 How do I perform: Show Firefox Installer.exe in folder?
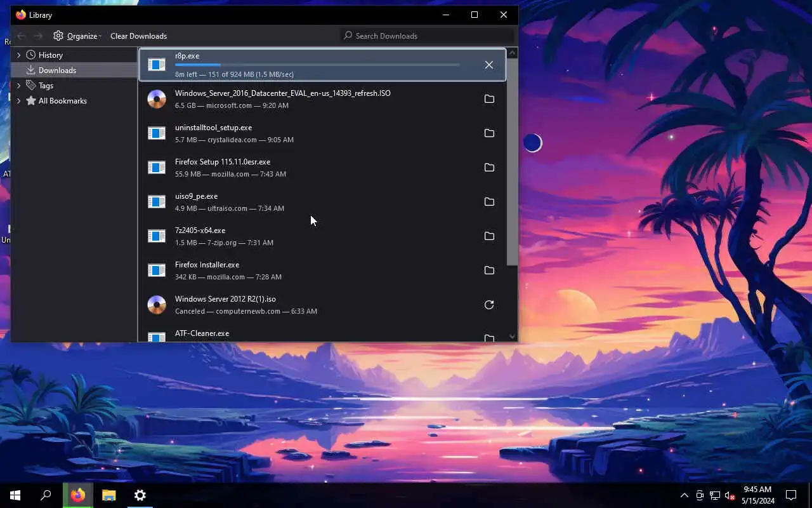(489, 271)
